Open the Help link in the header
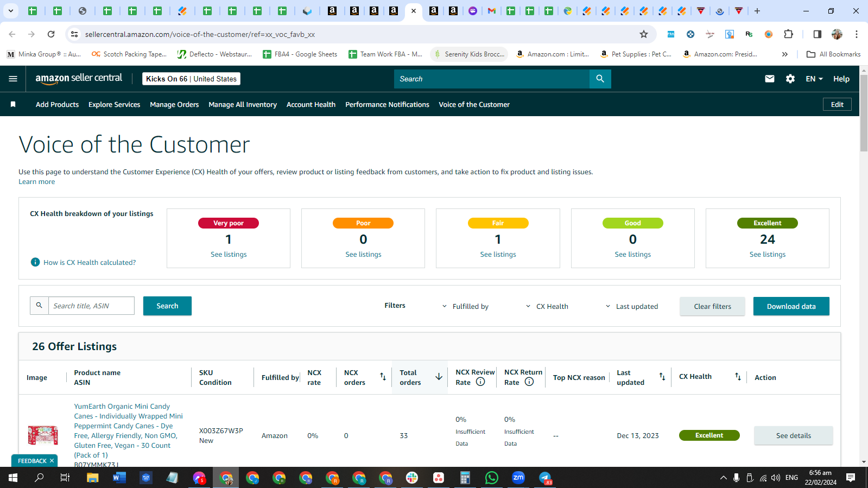 pos(841,79)
